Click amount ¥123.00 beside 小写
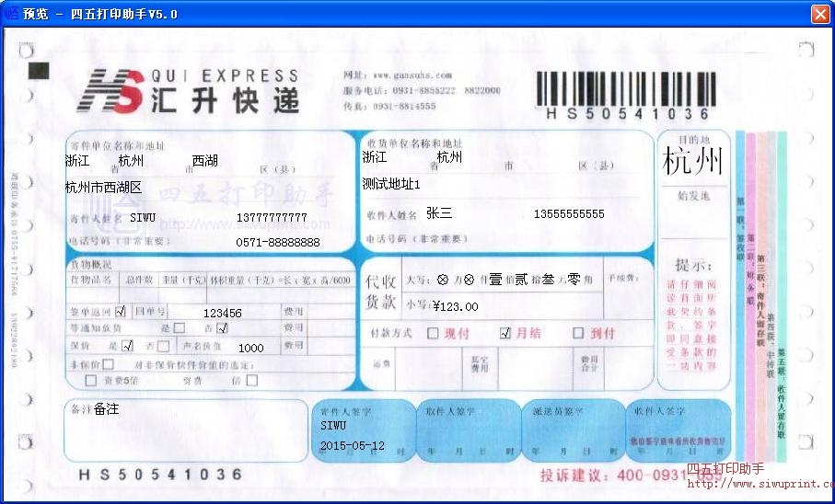The height and width of the screenshot is (504, 835). tap(456, 306)
